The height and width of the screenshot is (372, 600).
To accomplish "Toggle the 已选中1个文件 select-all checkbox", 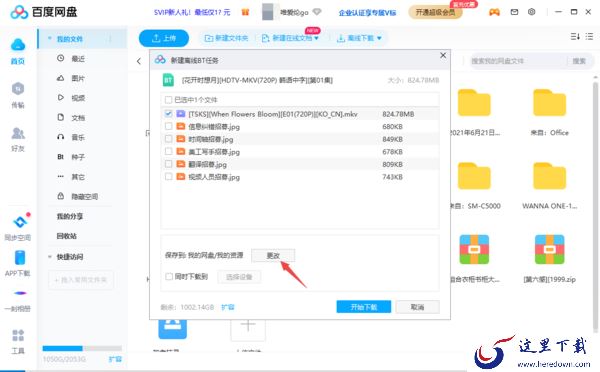I will [168, 100].
